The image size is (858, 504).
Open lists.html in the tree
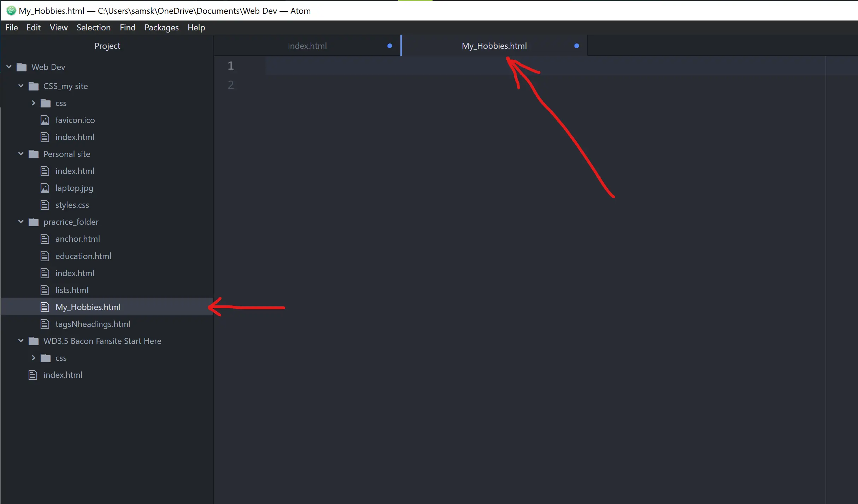pos(72,290)
